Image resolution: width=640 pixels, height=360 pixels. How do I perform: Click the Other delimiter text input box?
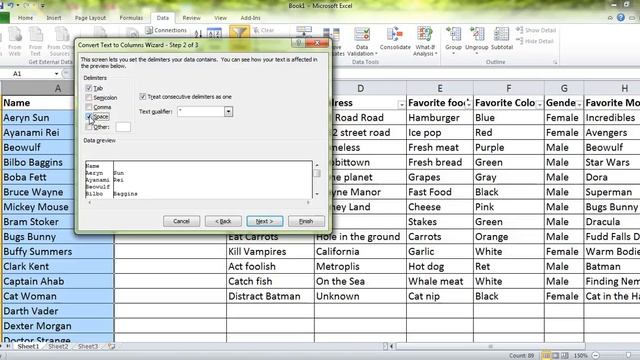pos(123,127)
